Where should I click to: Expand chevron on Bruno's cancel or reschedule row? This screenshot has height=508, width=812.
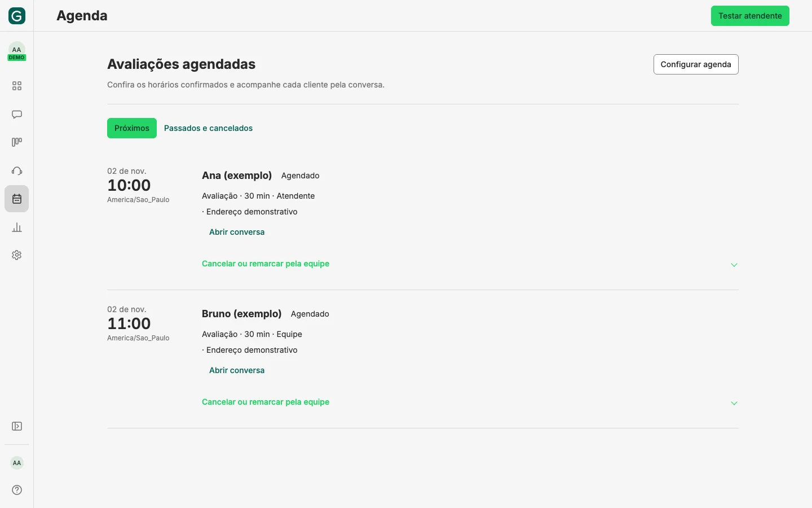click(x=734, y=403)
